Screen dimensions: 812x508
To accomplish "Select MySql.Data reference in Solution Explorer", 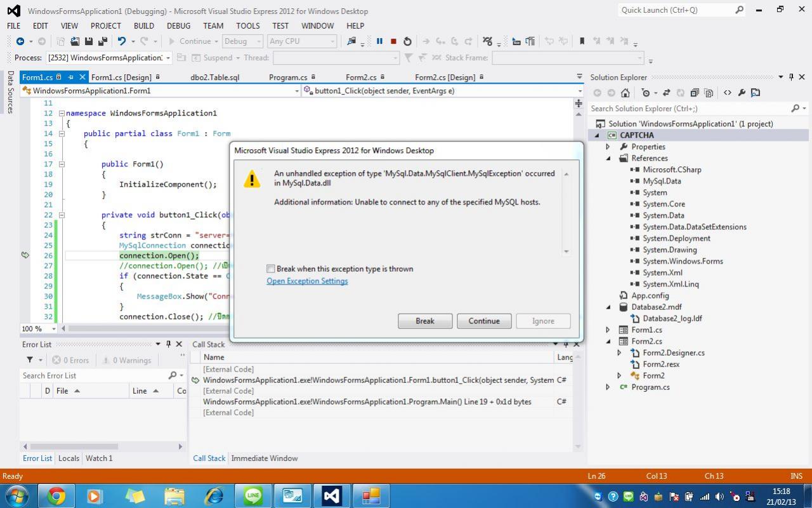I will (662, 181).
